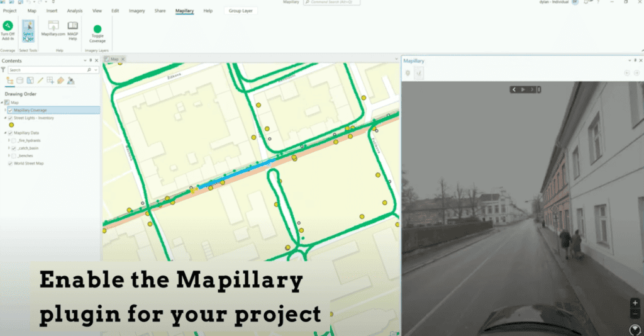Enable the _fire_hydrants layer checkbox

coord(14,140)
